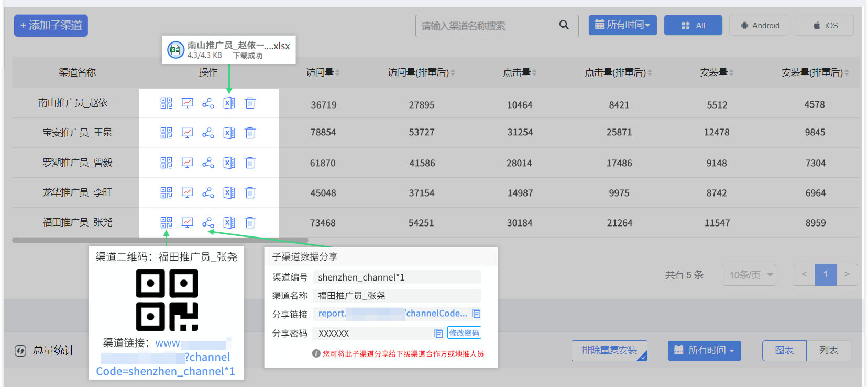Delete channel 罗湖推广员_曾毅

tap(250, 163)
